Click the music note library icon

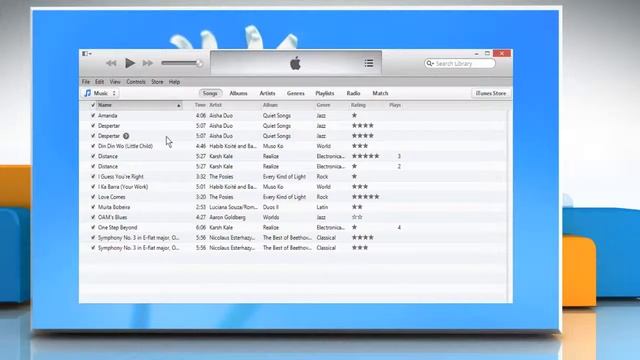(x=88, y=93)
